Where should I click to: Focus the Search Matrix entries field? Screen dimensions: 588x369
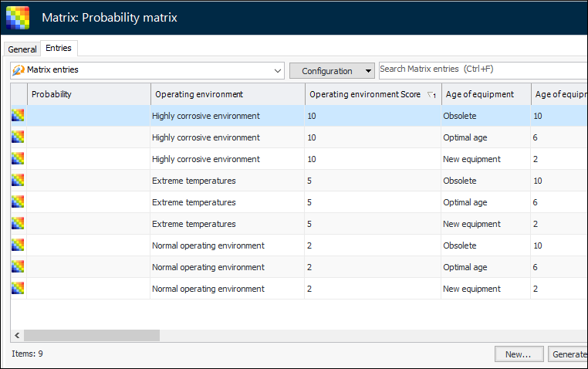tap(482, 69)
